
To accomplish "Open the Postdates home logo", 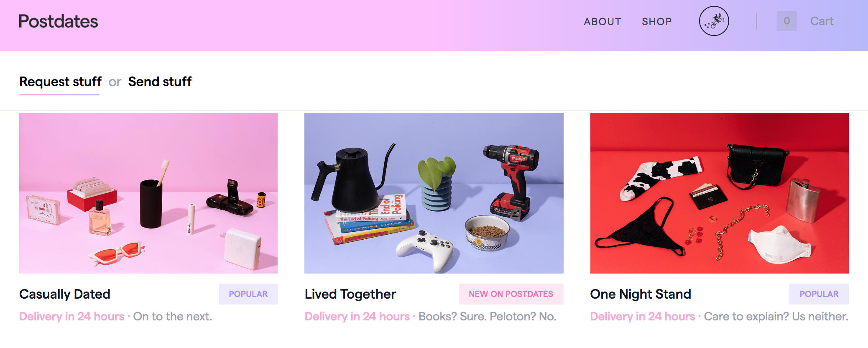I will (x=58, y=21).
